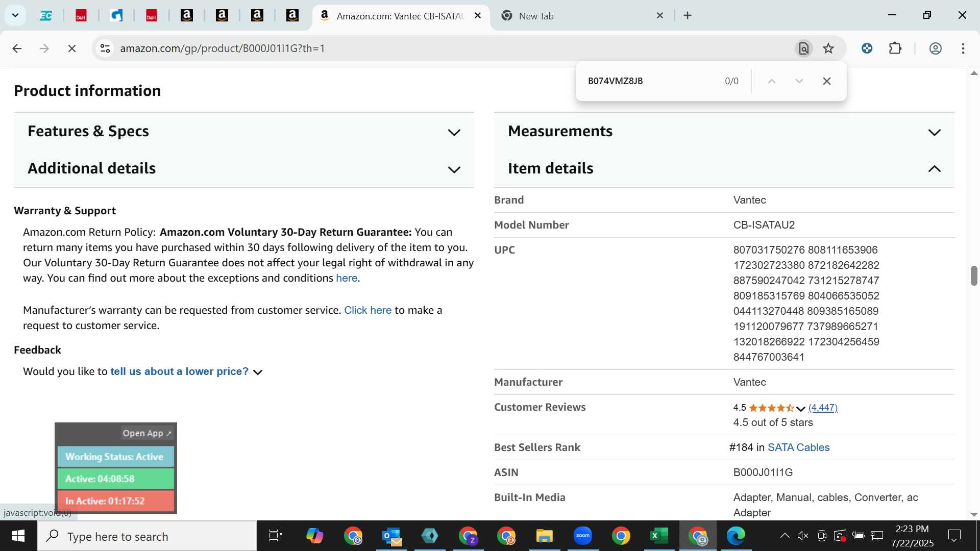980x551 pixels.
Task: Close the find-in-page bar
Action: coord(827,81)
